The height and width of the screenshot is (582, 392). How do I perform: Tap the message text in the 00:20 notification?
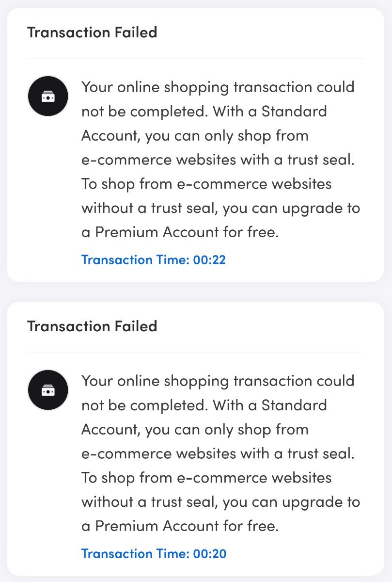pyautogui.click(x=221, y=453)
